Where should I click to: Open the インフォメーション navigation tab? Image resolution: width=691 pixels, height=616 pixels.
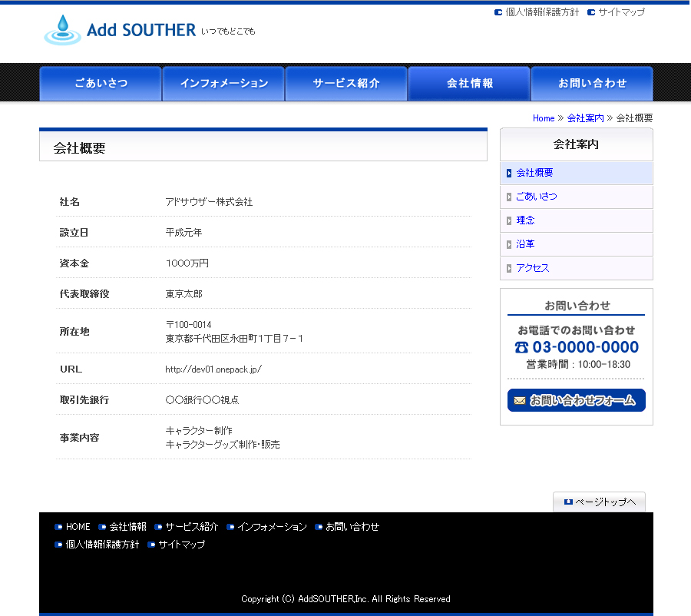(x=223, y=84)
